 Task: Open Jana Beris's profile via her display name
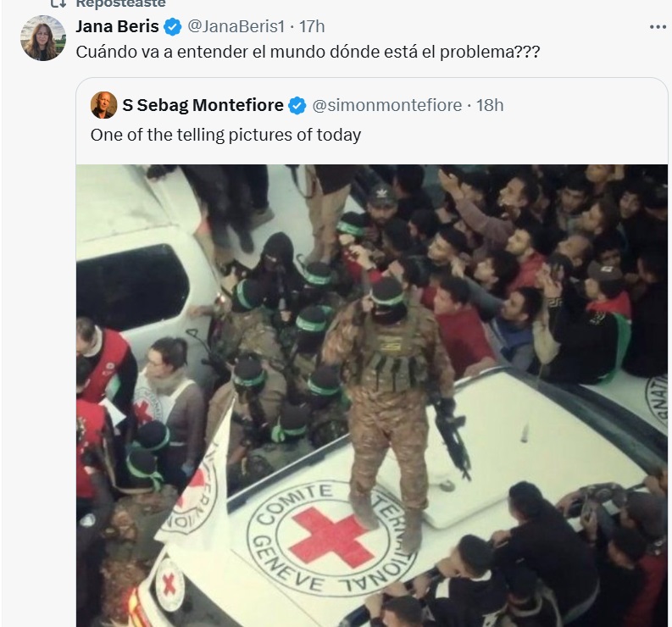[x=117, y=27]
